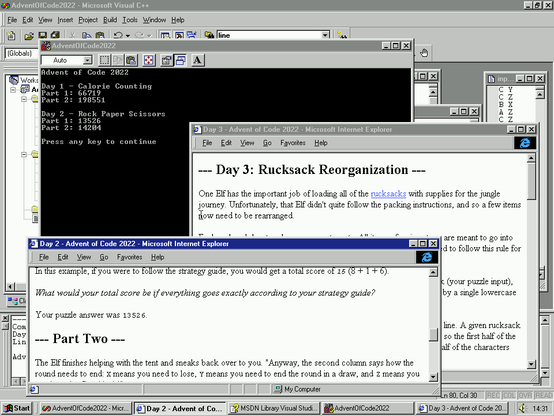The width and height of the screenshot is (554, 416).
Task: Click the Start button
Action: click(17, 409)
